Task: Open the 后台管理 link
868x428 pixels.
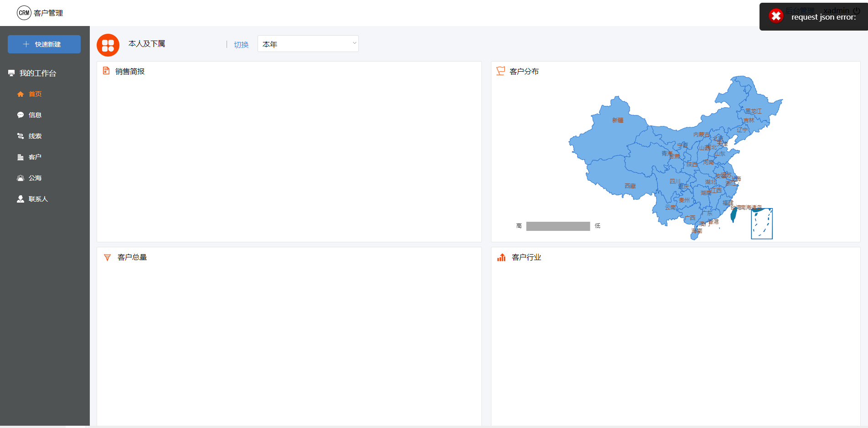Action: [800, 10]
